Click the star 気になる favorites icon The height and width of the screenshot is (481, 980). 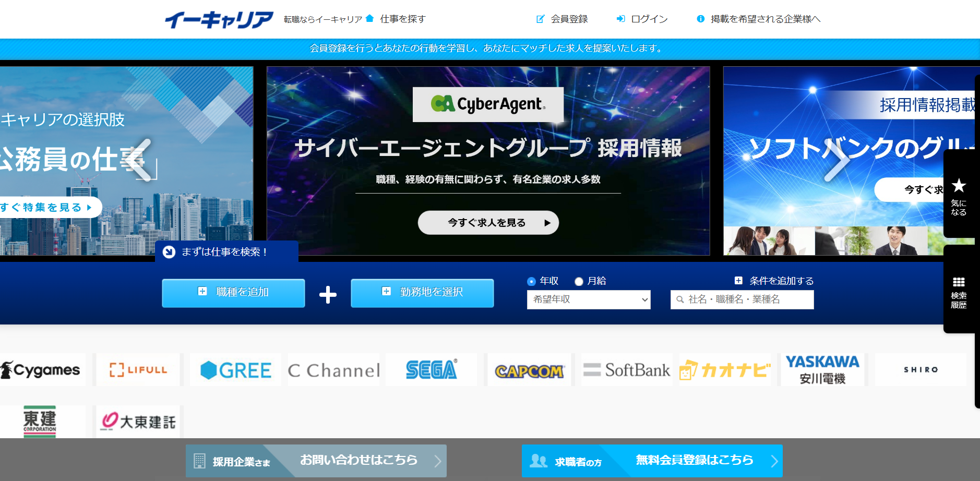tap(959, 186)
